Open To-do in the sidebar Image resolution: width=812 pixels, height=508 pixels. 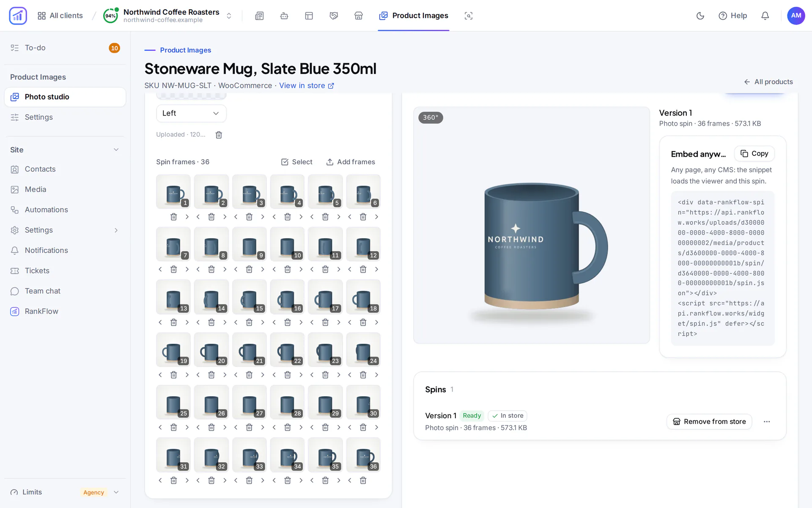[x=65, y=48]
